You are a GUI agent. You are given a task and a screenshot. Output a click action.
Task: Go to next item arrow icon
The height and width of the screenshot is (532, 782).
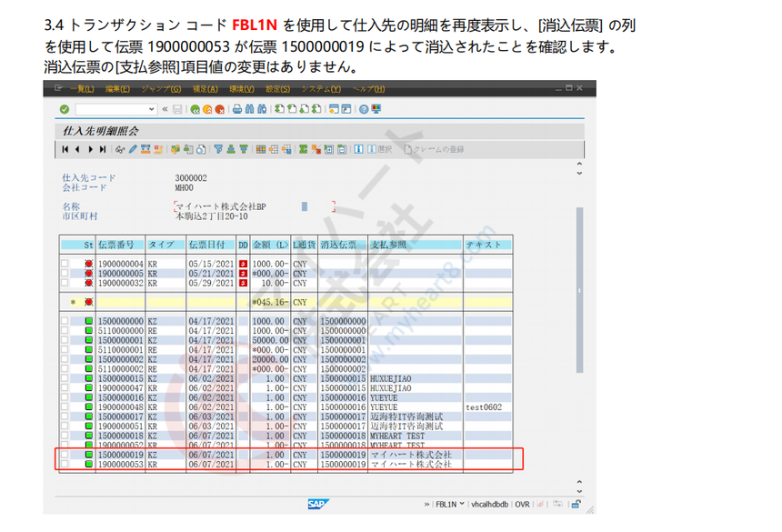[90, 149]
